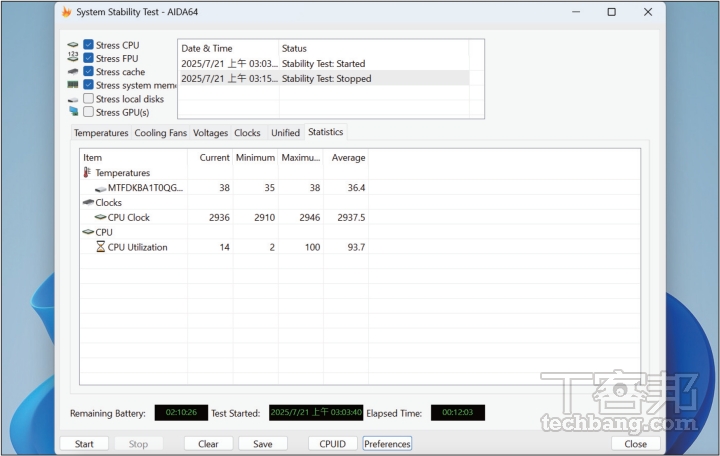Uncheck the Stress CPU checkbox
Screen dimensions: 720x456
pos(89,45)
